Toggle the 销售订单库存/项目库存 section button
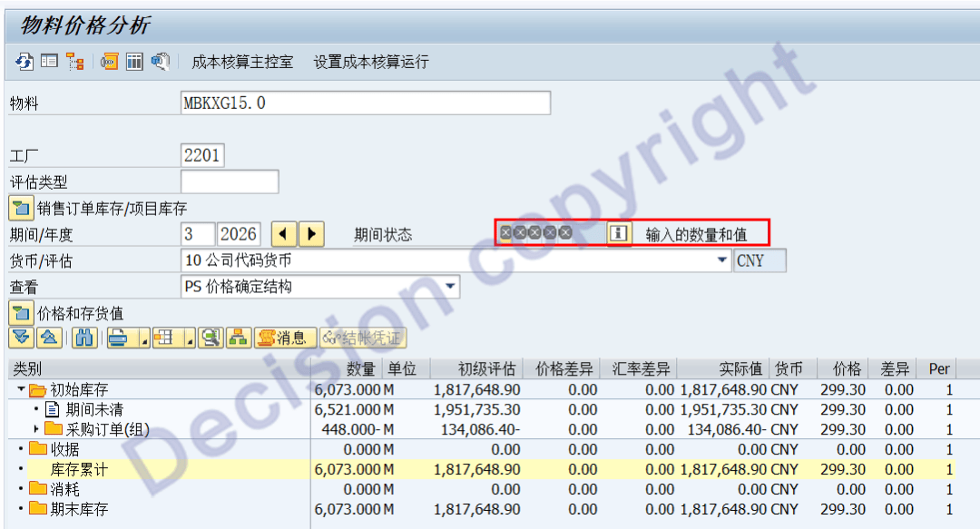Viewport: 980px width, 529px height. tap(21, 208)
